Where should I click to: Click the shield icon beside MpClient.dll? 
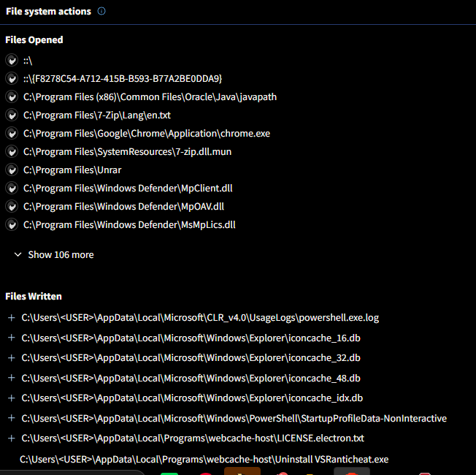(12, 188)
